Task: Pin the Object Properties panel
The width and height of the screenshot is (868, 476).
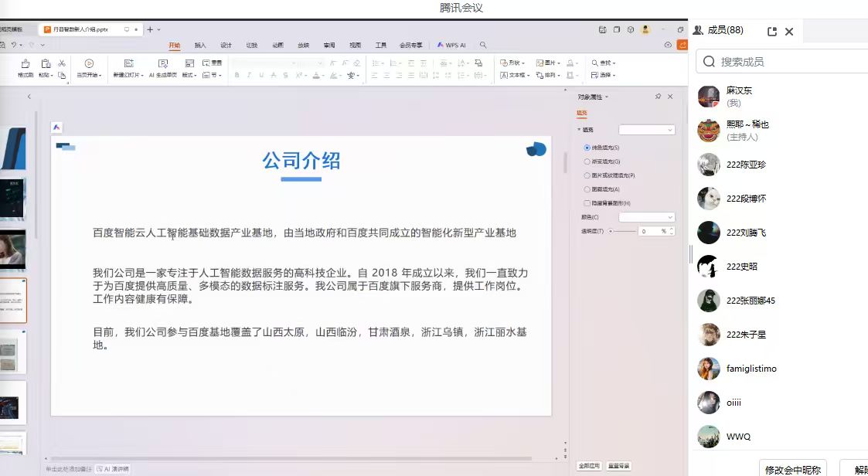Action: click(658, 97)
